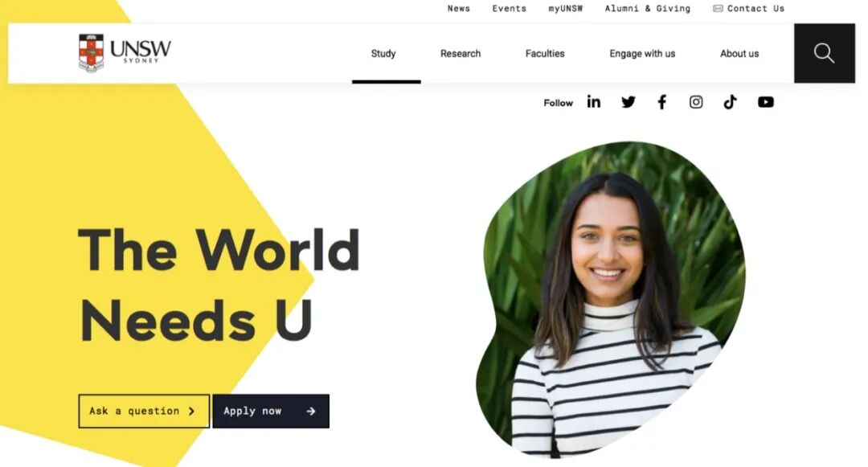Image resolution: width=868 pixels, height=467 pixels.
Task: Click the Ask a question button
Action: pos(144,411)
